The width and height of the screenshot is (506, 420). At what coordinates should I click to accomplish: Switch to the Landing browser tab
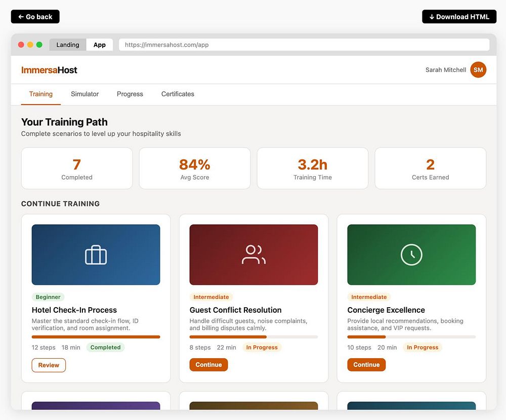point(68,45)
